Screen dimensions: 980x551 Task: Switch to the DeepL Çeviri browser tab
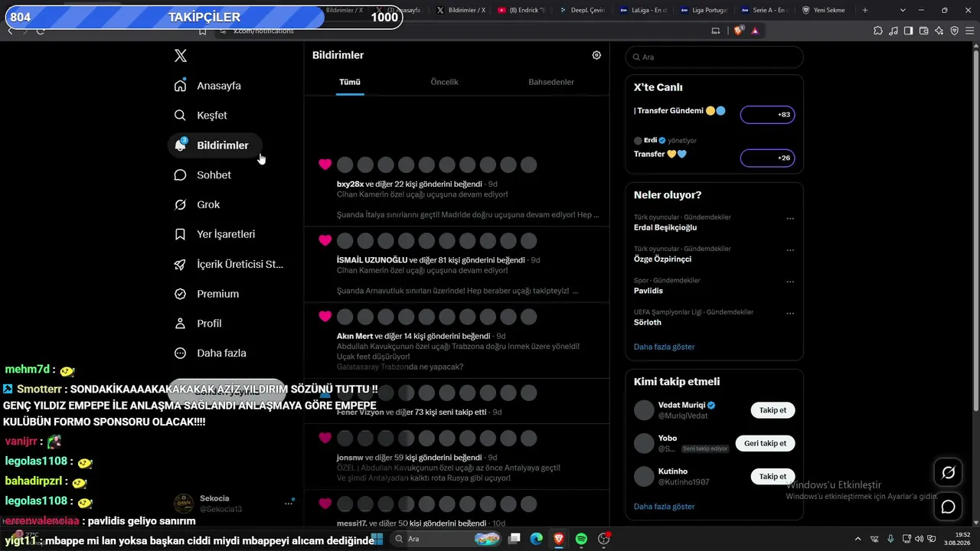[x=583, y=10]
